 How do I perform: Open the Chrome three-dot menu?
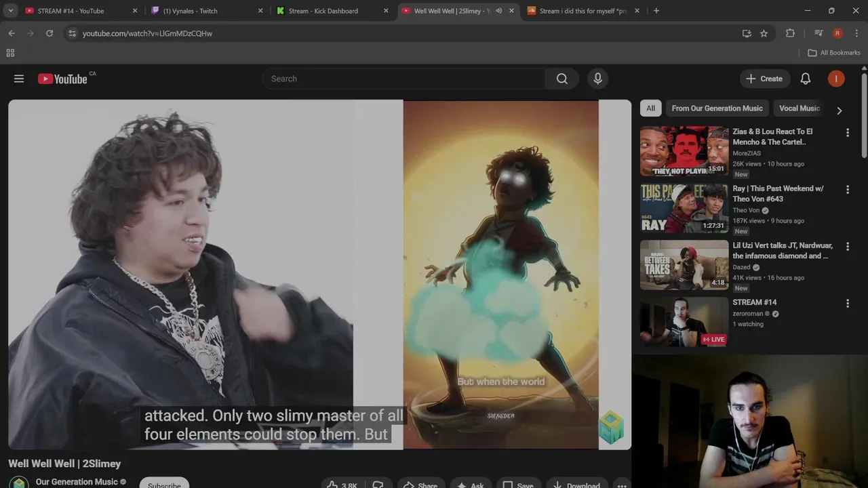(856, 33)
